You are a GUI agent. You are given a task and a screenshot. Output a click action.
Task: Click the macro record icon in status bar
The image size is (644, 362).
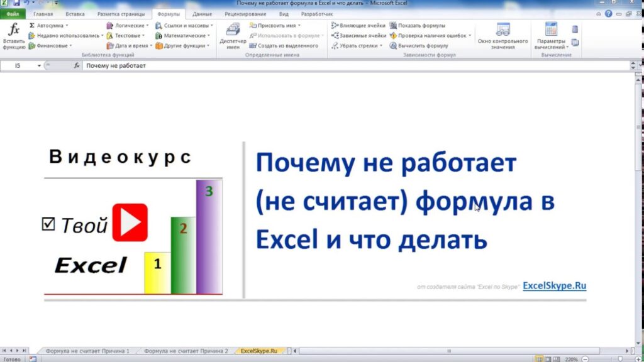tap(33, 359)
